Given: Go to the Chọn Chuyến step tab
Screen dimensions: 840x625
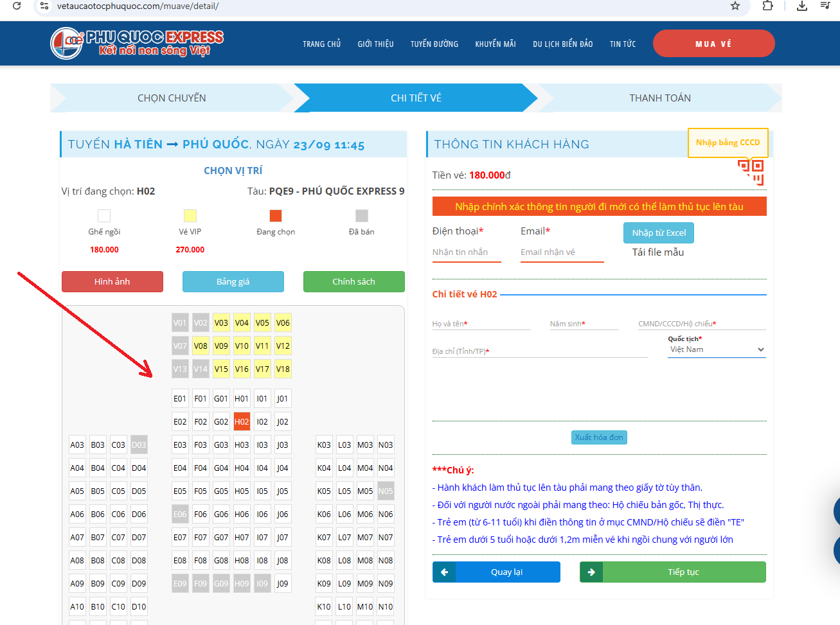Looking at the screenshot, I should click(x=172, y=98).
